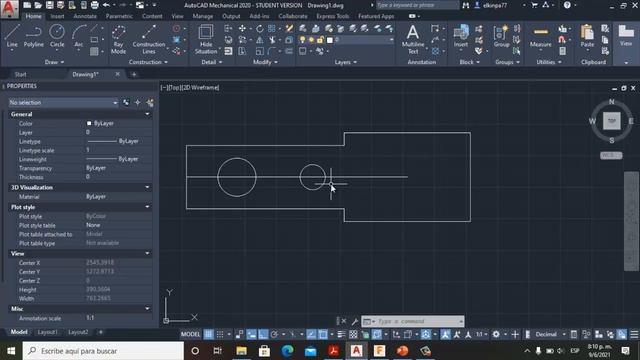
Task: Switch to the Manage ribbon tab
Action: (x=203, y=16)
